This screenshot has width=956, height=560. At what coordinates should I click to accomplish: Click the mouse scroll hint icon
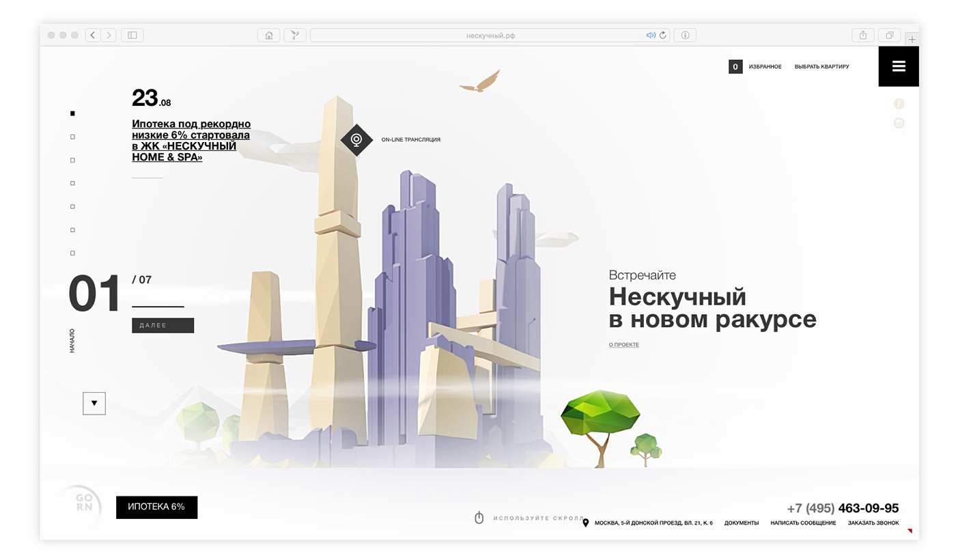[x=479, y=518]
